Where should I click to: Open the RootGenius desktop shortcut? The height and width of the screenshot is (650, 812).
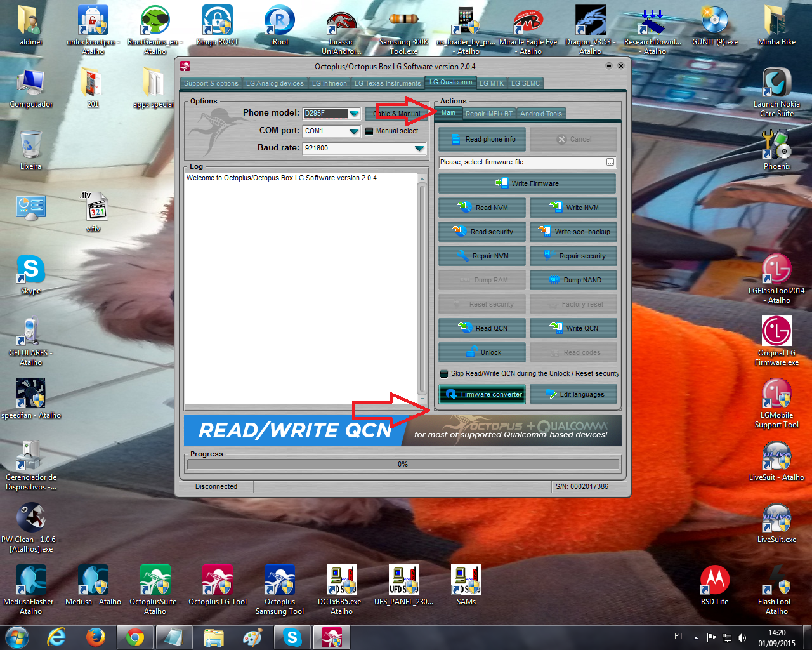(155, 30)
